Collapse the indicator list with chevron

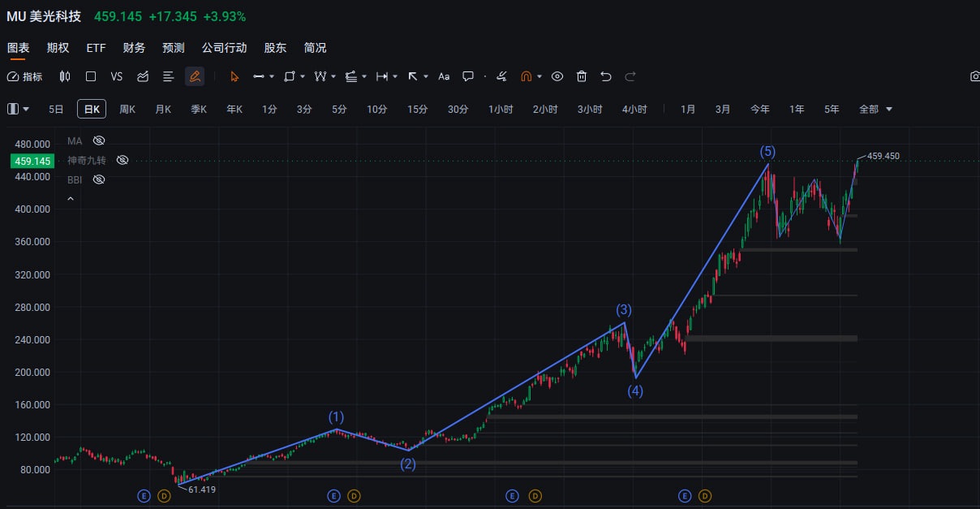[x=71, y=198]
